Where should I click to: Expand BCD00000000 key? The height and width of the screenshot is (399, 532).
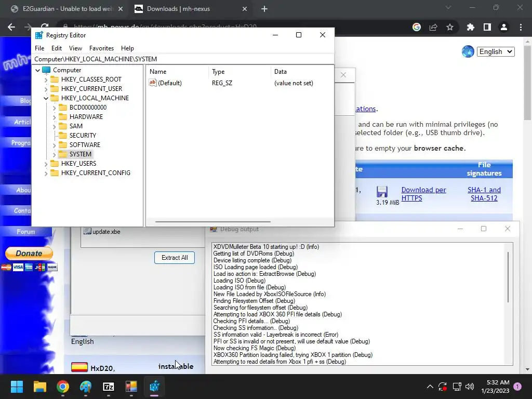tap(54, 108)
